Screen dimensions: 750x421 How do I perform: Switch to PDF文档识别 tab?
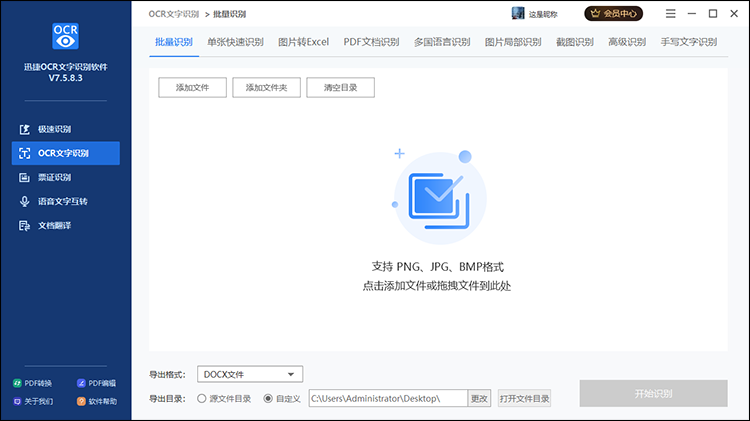click(371, 42)
